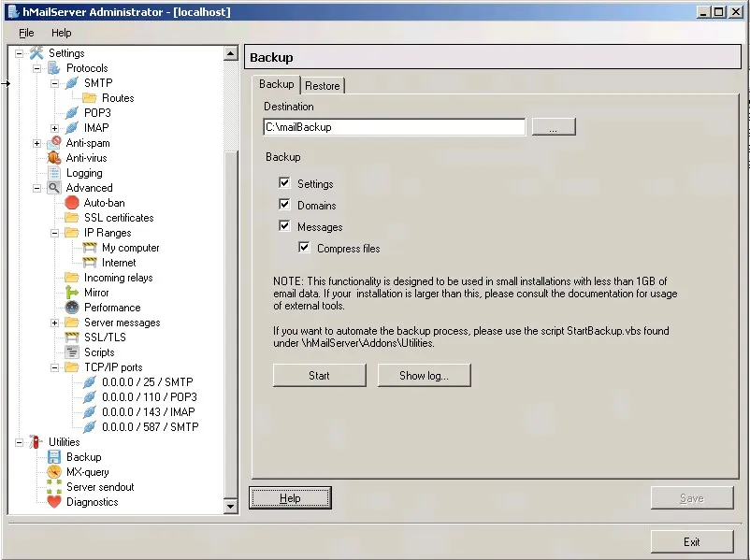
Task: Click inside the Destination path field
Action: click(x=393, y=126)
